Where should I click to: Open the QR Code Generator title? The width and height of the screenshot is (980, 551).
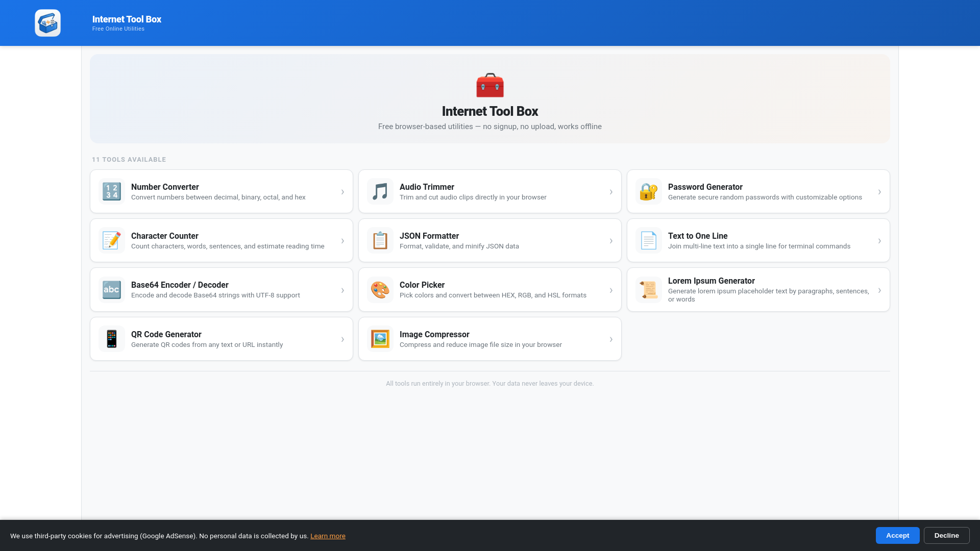pos(166,334)
